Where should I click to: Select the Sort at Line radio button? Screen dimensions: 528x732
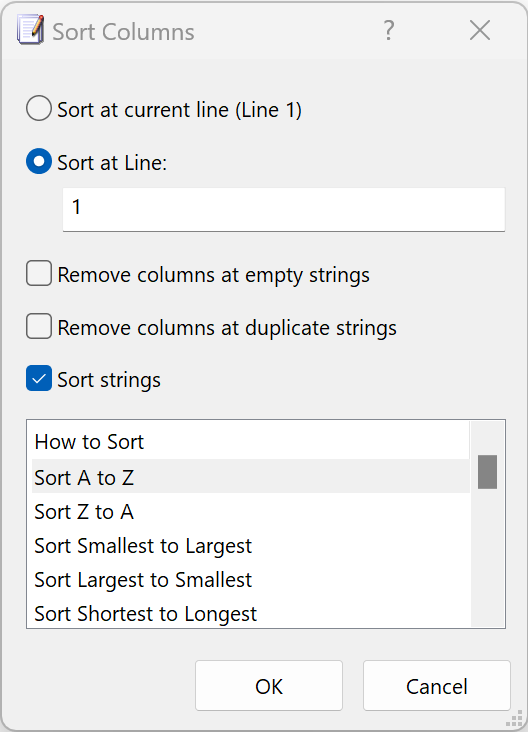click(x=39, y=162)
